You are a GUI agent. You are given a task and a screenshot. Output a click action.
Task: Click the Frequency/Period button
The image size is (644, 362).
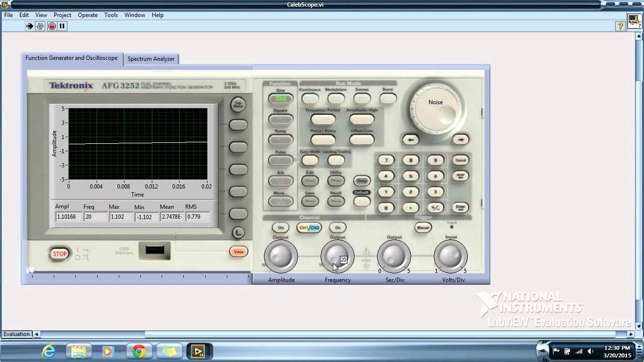(x=323, y=119)
